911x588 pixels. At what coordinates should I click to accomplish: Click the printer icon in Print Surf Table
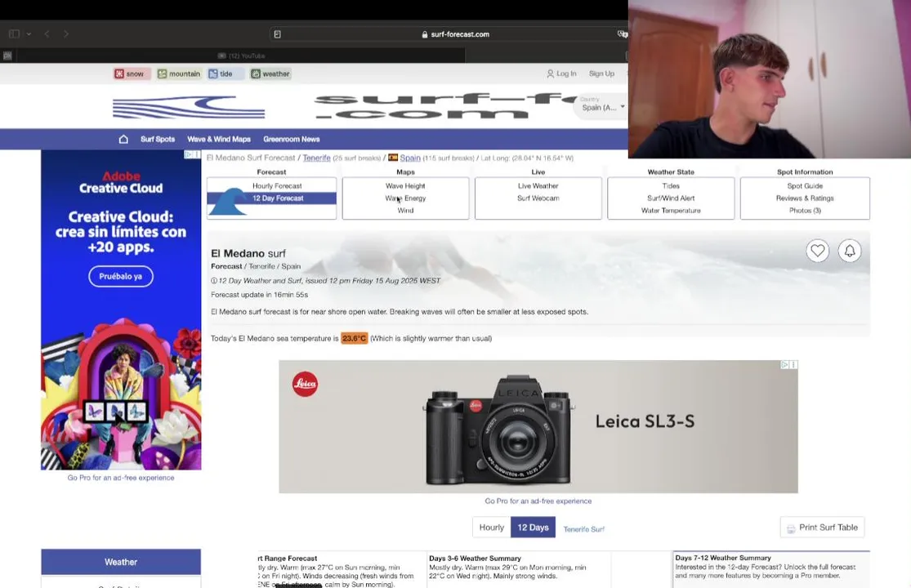coord(791,528)
